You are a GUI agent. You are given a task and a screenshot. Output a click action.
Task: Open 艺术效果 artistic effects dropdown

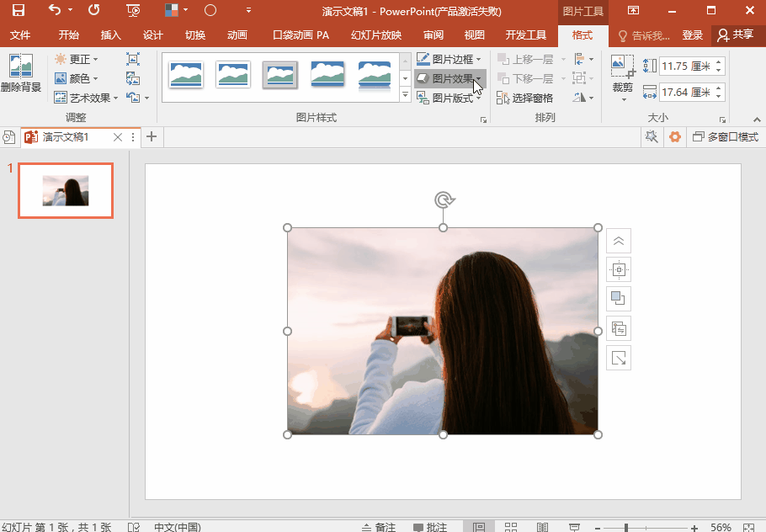point(86,98)
